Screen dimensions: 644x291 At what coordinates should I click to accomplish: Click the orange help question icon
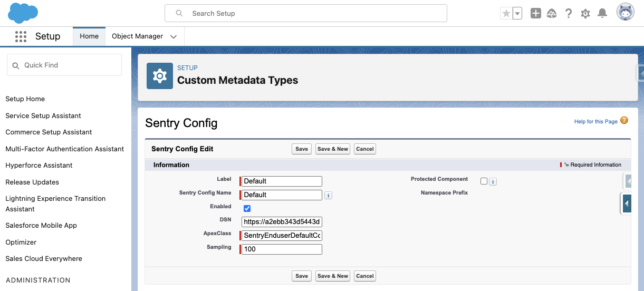point(624,120)
